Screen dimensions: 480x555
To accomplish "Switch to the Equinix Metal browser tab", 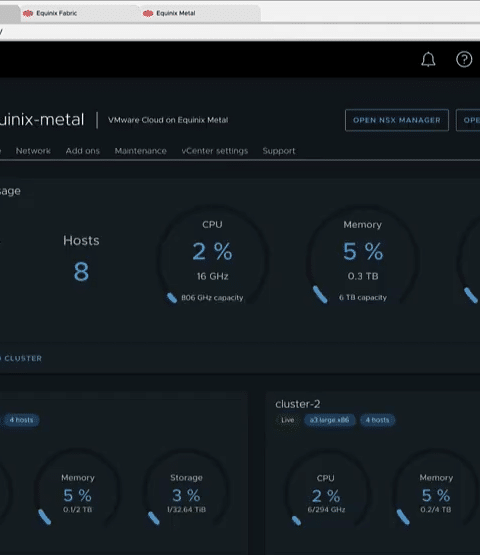I will point(200,13).
